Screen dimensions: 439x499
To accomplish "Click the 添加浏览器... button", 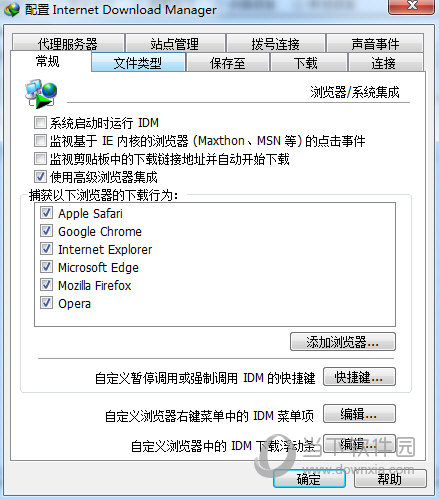I will (x=343, y=342).
